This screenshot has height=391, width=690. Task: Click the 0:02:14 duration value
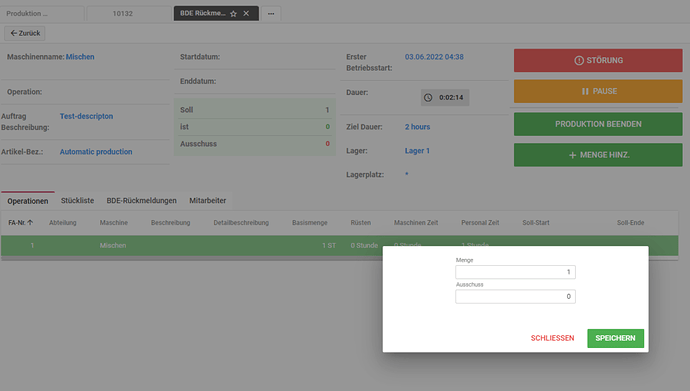451,98
